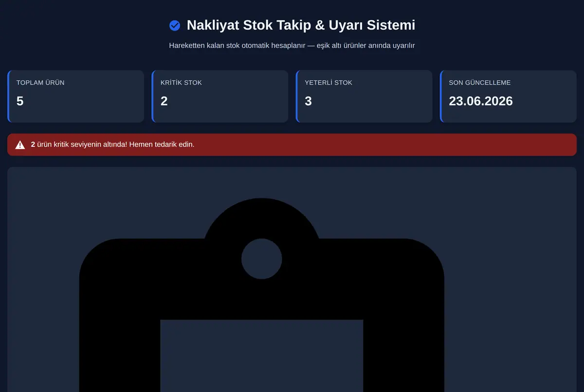Click the blue checkmark icon beside the title

(x=175, y=25)
